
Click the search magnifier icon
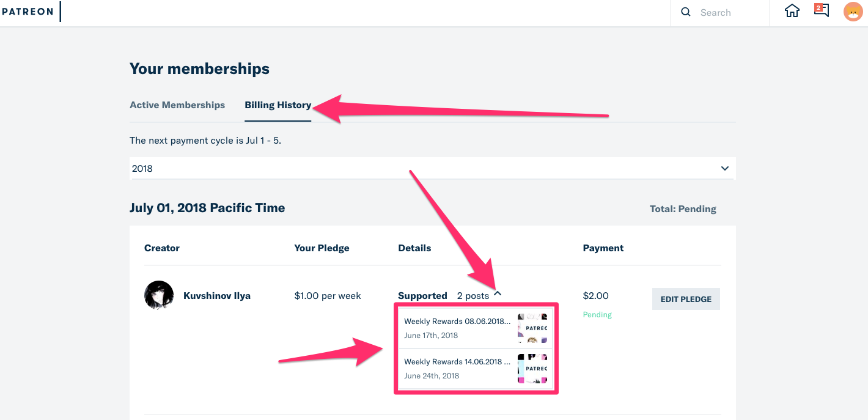[686, 12]
